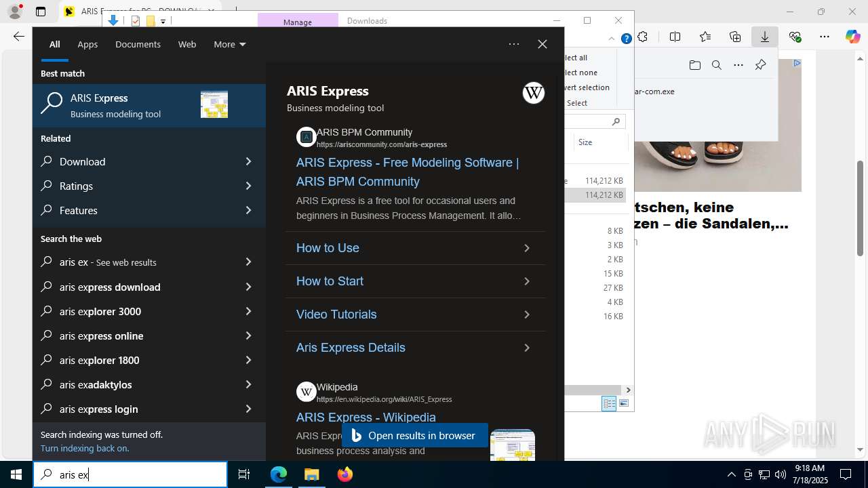Open Explorer help question mark icon
This screenshot has height=488, width=868.
627,39
